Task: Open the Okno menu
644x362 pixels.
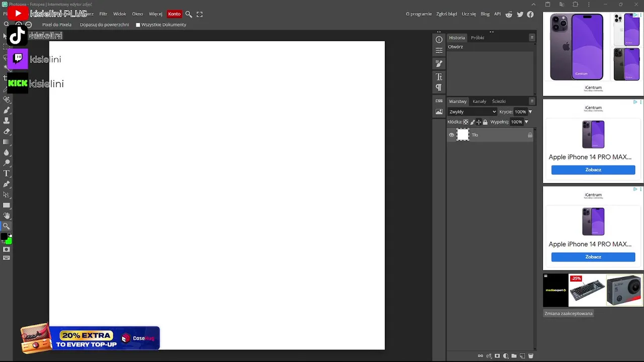Action: 137,14
